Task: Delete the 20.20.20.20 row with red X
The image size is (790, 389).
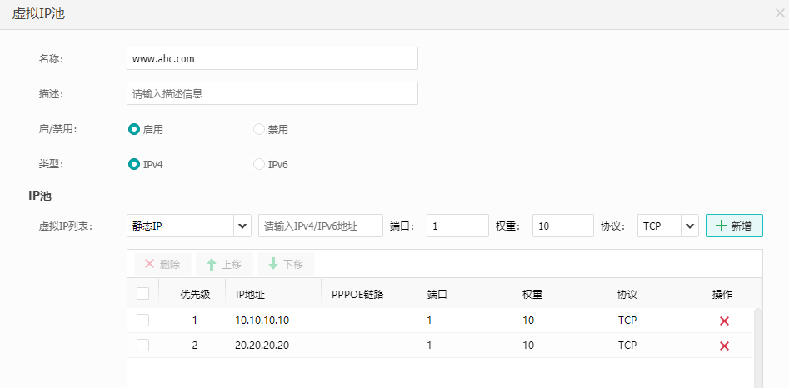Action: [725, 346]
